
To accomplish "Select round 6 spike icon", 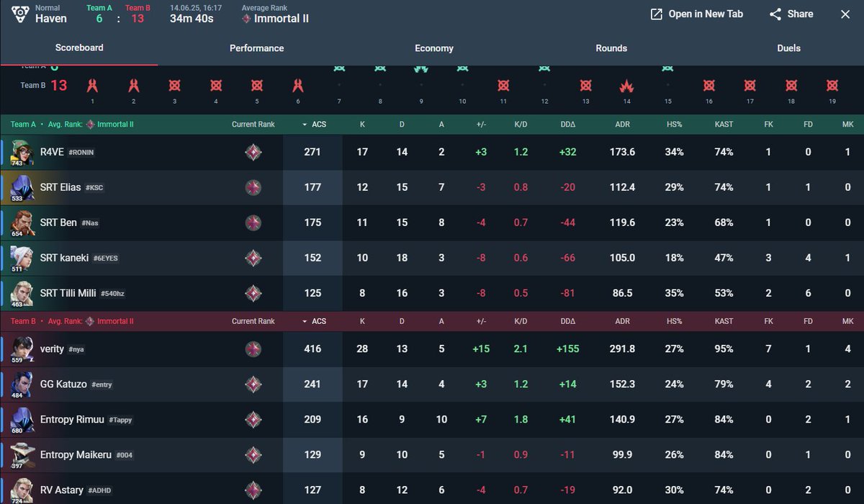I will (297, 86).
